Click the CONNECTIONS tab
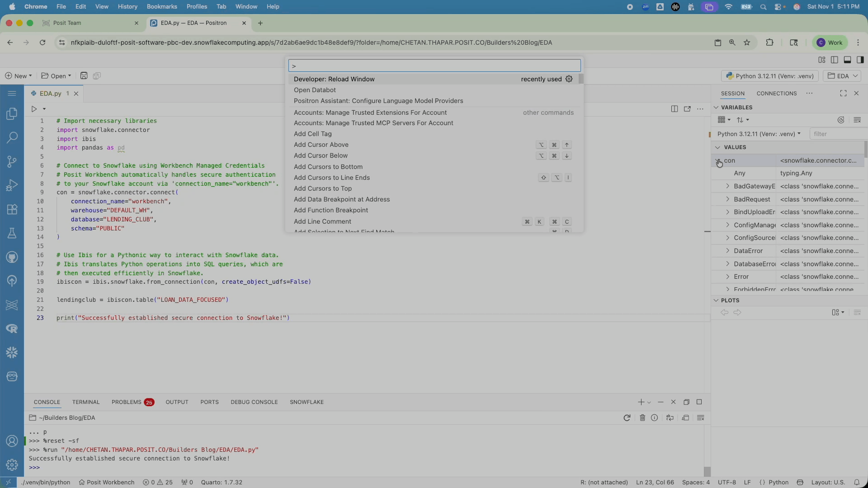 pyautogui.click(x=776, y=94)
